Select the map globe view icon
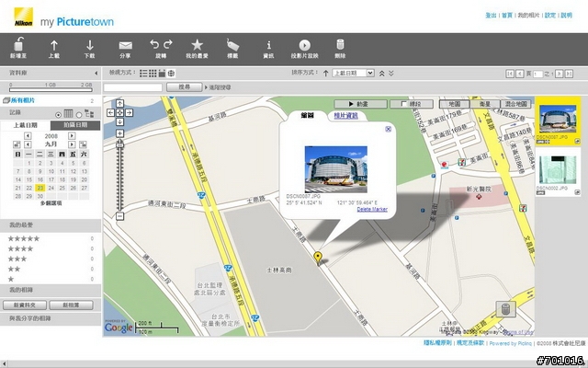This screenshot has width=588, height=368. coord(172,74)
